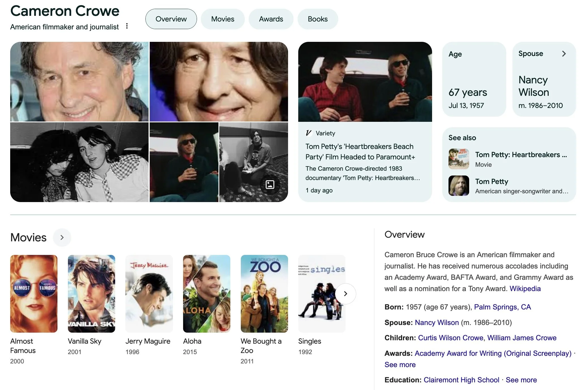Click See more under Awards
The height and width of the screenshot is (390, 588).
[x=400, y=365]
